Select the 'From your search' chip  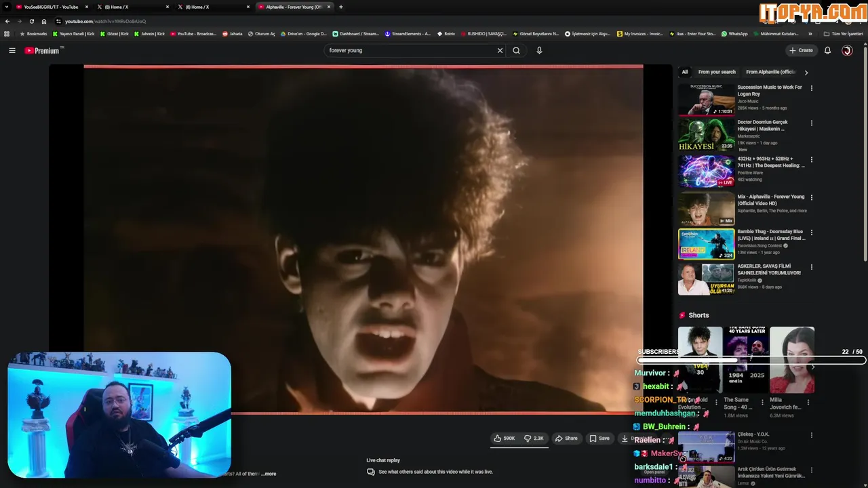717,72
